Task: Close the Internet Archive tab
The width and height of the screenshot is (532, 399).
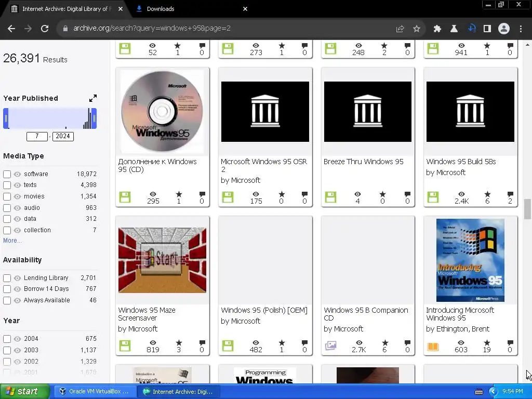Action: 121,9
